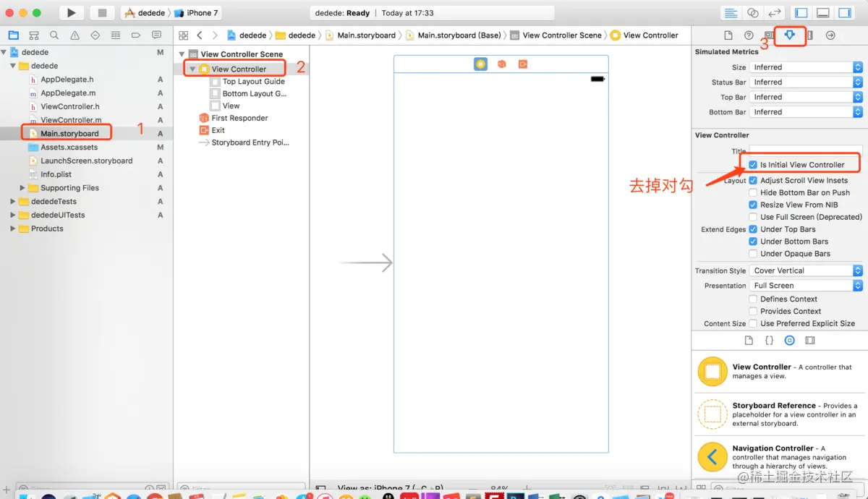
Task: Open the Identity inspector
Action: click(x=769, y=35)
